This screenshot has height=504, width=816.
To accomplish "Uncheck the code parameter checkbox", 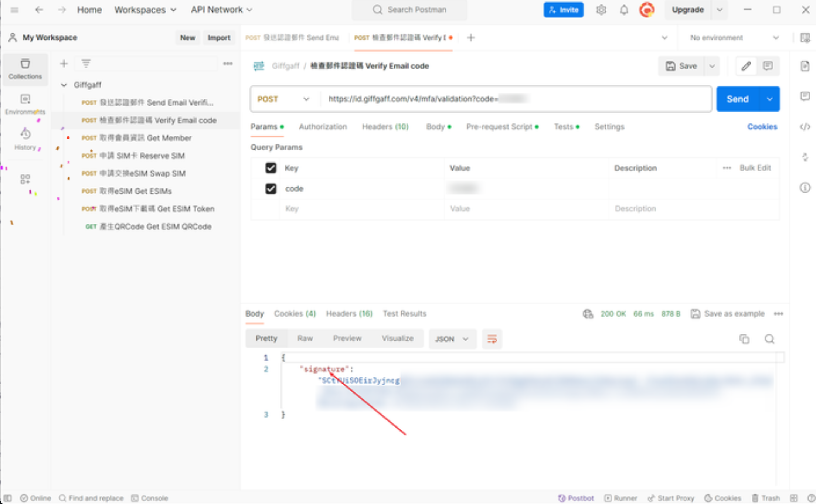I will click(x=271, y=189).
